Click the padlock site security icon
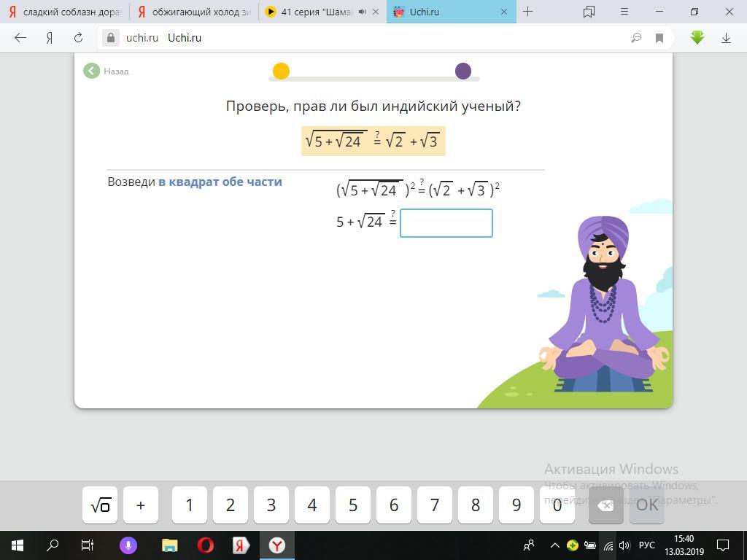The height and width of the screenshot is (560, 747). pos(111,38)
